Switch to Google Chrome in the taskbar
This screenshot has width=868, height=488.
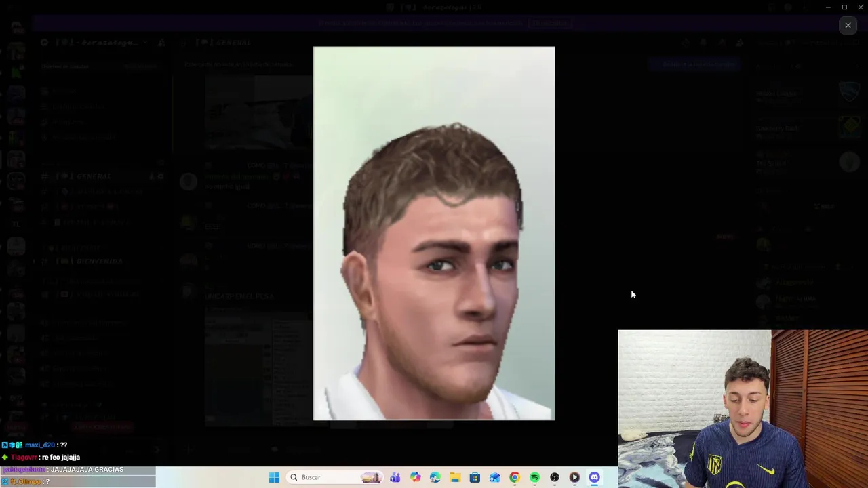pyautogui.click(x=515, y=477)
